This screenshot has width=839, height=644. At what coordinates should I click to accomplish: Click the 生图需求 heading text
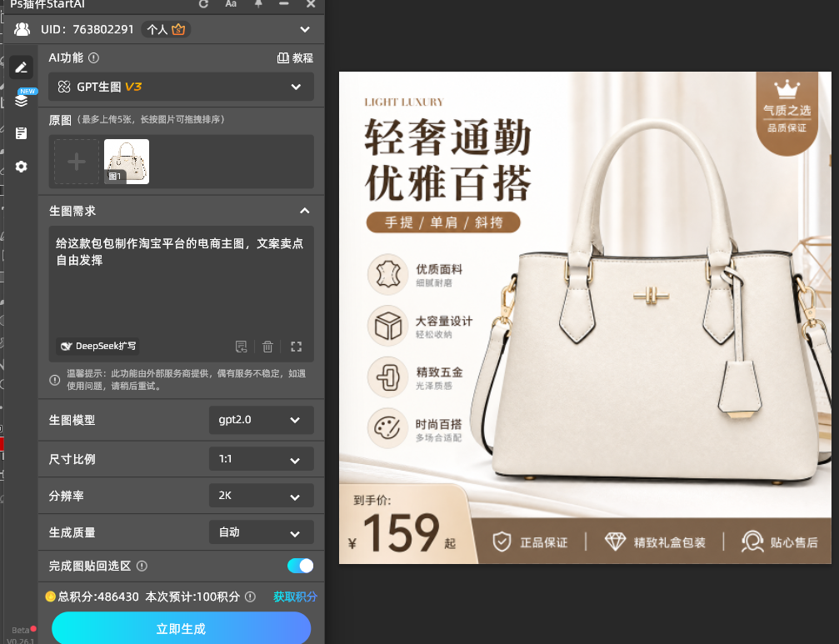pos(72,211)
